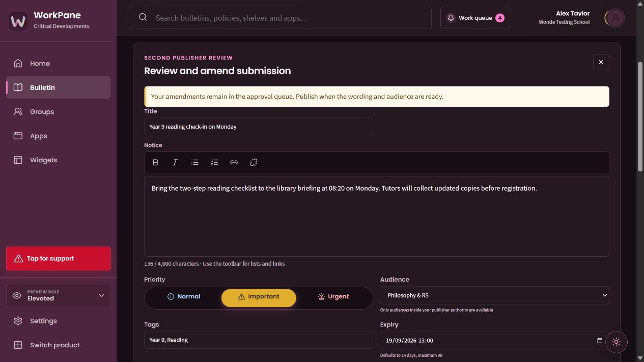Set priority to Urgent
Screen dimensions: 644x362
(333, 297)
